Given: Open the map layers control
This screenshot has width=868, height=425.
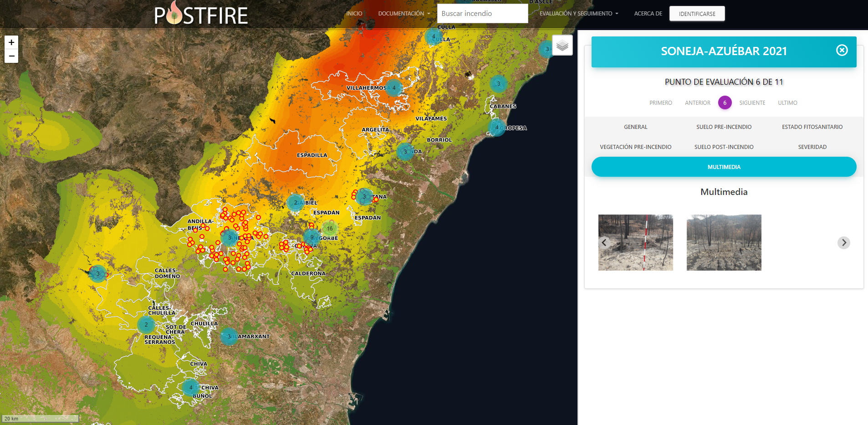Looking at the screenshot, I should coord(562,45).
